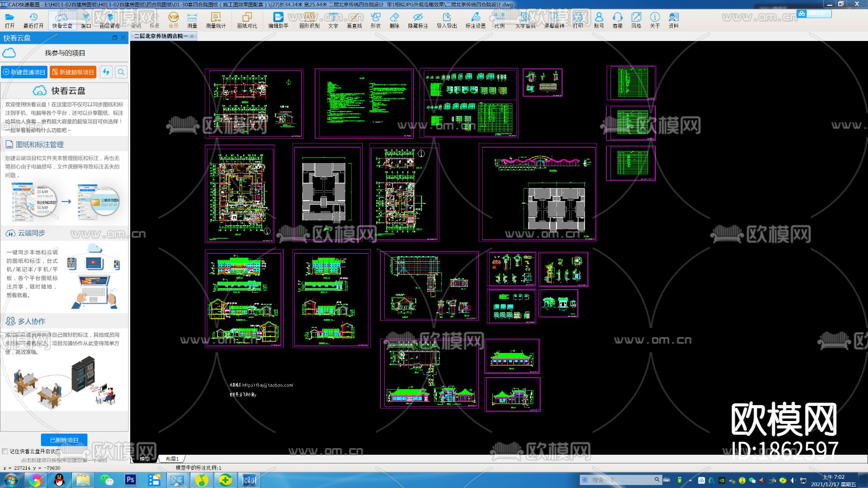Click the 打印 print tool

(x=578, y=20)
